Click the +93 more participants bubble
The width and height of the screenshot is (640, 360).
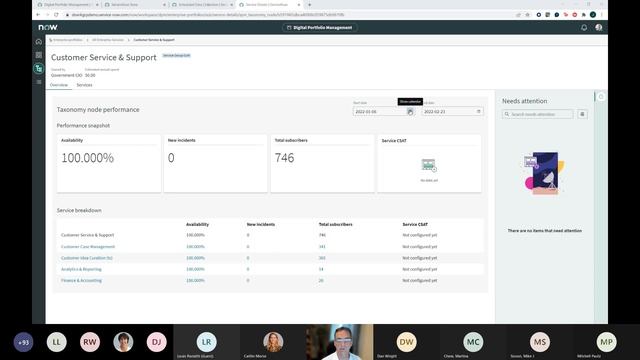23,342
